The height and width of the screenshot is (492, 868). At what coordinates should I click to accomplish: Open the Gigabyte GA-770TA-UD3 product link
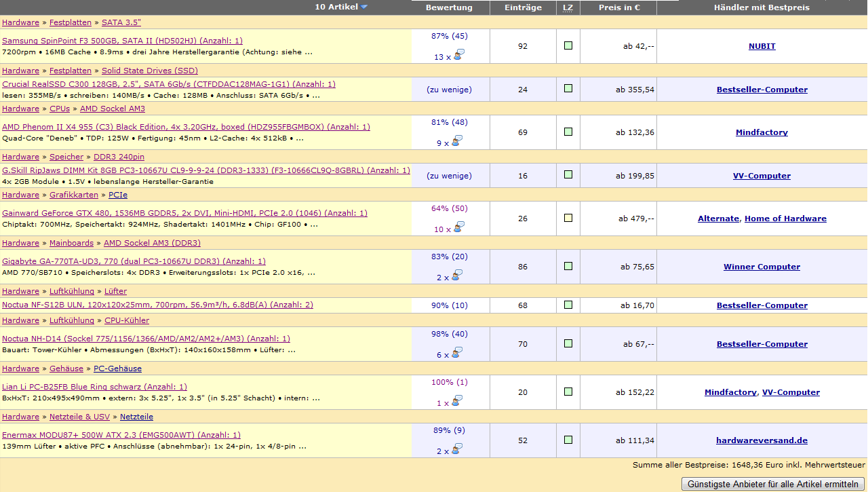(134, 261)
